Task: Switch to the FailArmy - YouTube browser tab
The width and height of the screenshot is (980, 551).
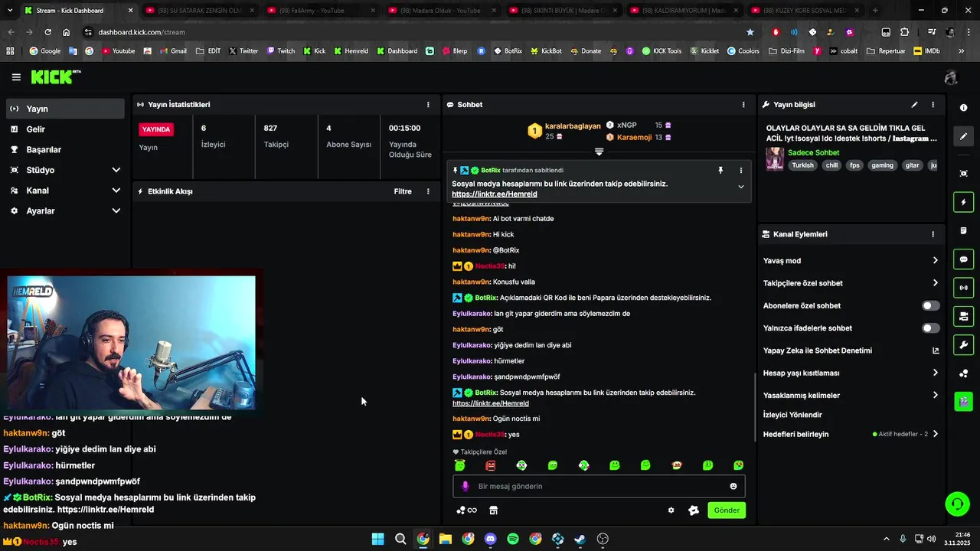Action: [320, 11]
